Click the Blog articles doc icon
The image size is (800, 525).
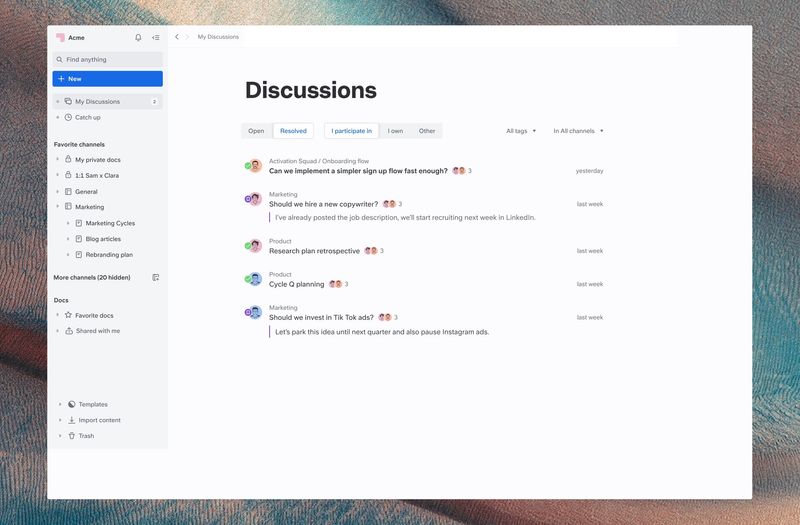pos(79,239)
